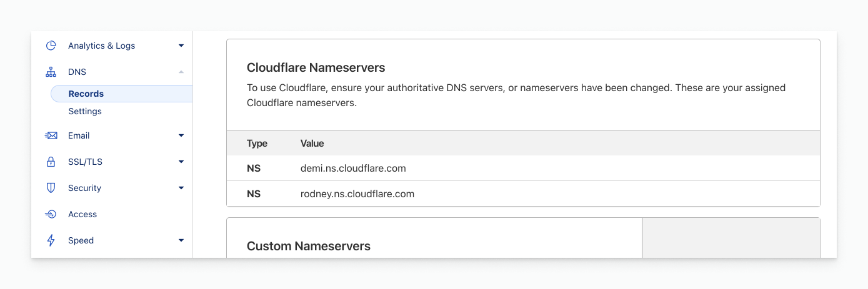Open the Email menu item

[79, 135]
